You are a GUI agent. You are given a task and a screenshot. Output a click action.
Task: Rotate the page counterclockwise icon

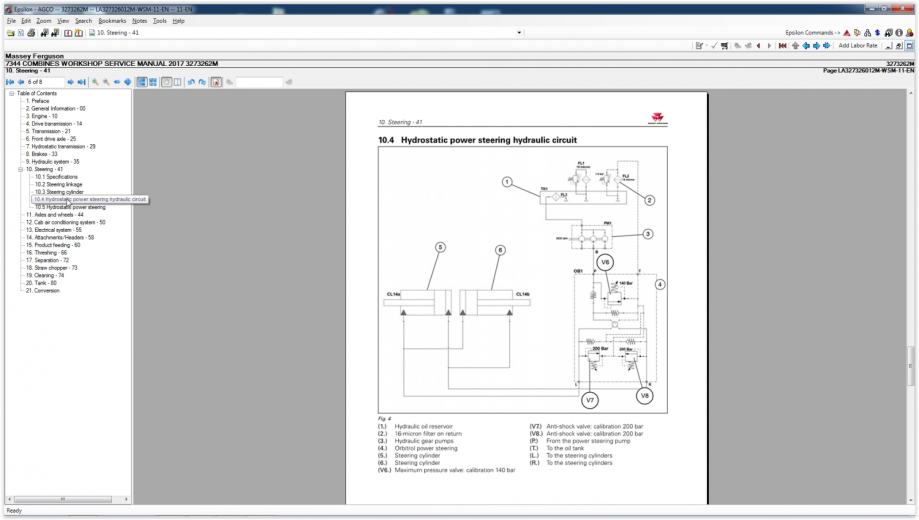click(191, 82)
